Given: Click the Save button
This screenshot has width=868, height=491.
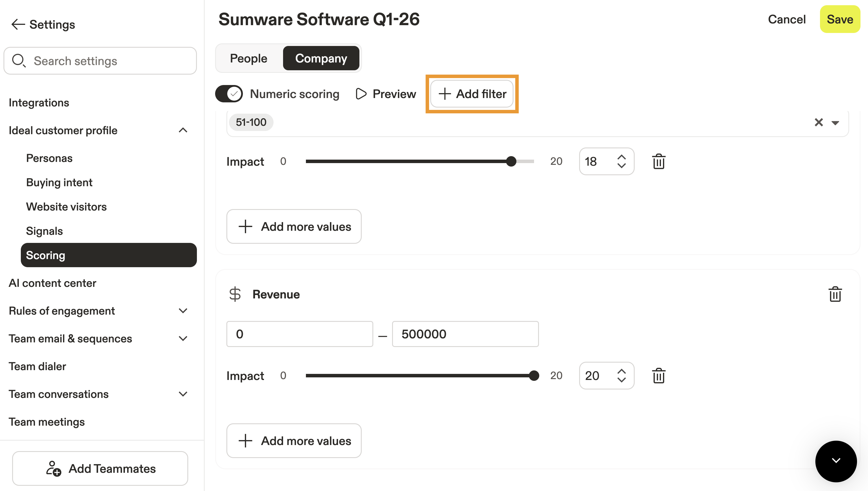Looking at the screenshot, I should point(839,19).
